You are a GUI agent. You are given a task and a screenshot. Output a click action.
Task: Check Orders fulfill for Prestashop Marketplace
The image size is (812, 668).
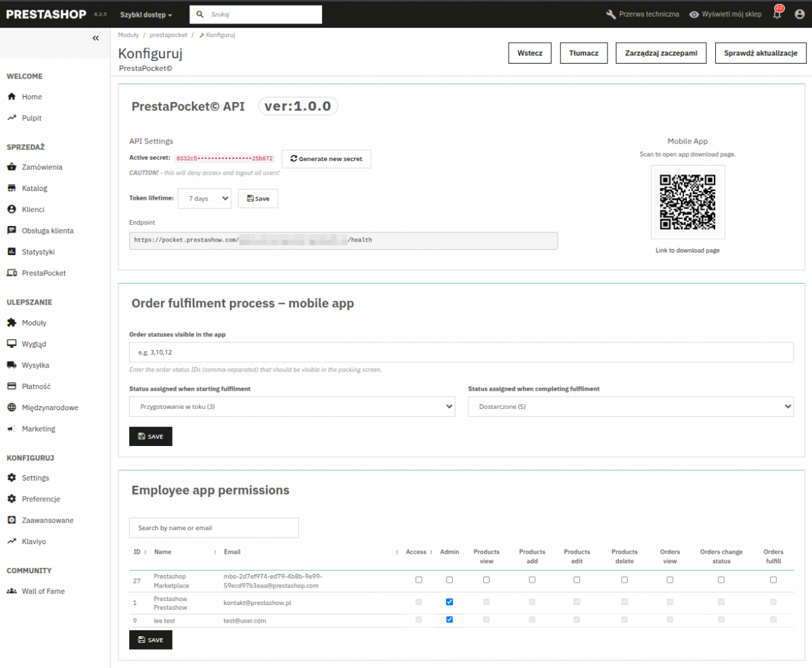(773, 580)
